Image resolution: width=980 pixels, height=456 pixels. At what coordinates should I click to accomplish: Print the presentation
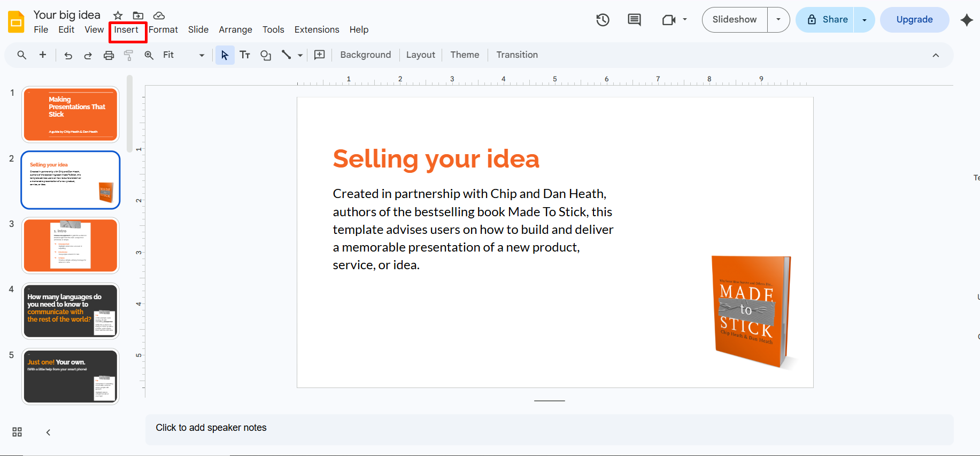coord(109,55)
